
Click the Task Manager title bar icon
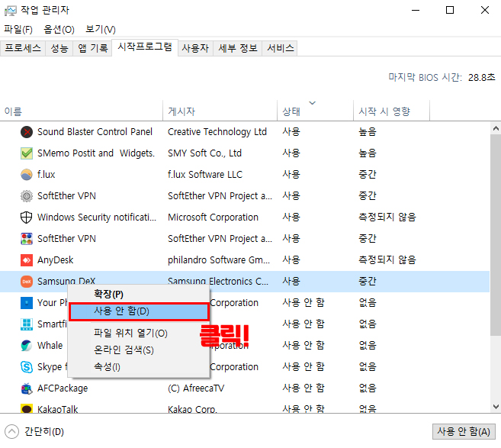click(x=10, y=11)
